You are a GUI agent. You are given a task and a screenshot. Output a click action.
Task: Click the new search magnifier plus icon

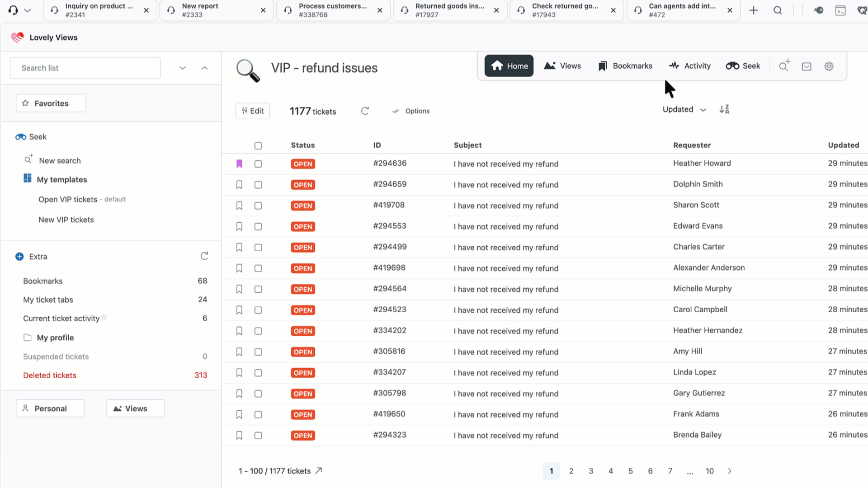784,66
